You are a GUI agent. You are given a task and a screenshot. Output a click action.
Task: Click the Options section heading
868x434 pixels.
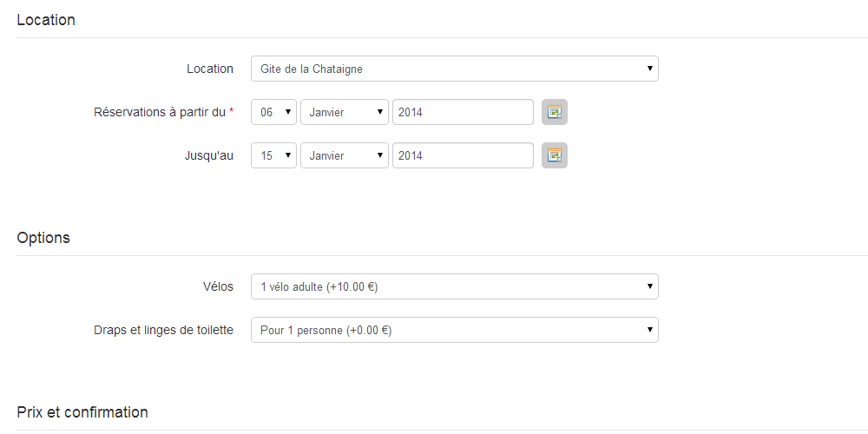(x=43, y=238)
